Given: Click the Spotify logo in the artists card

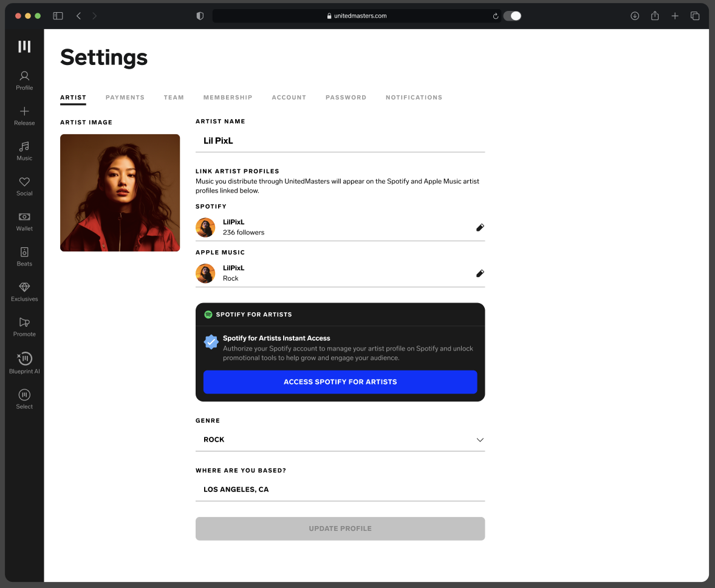Looking at the screenshot, I should click(x=208, y=315).
